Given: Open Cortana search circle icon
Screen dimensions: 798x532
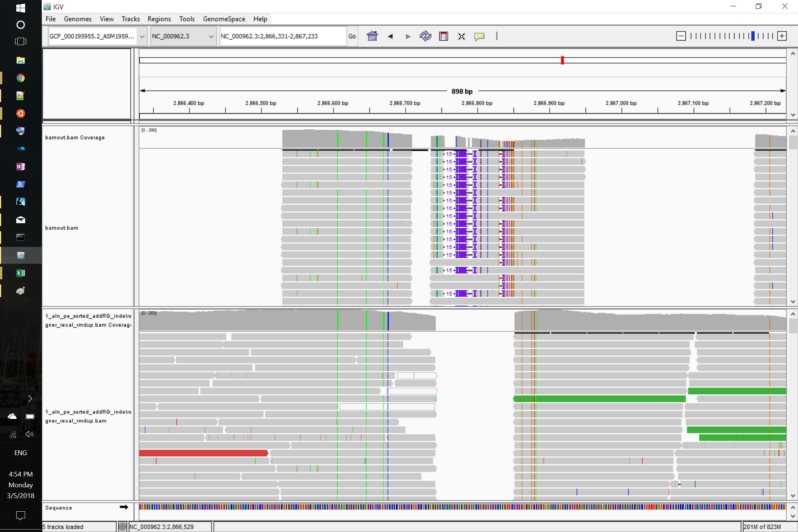Looking at the screenshot, I should pyautogui.click(x=21, y=25).
